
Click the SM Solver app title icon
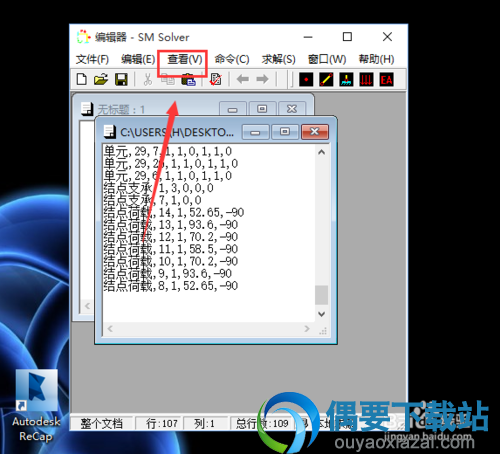click(x=83, y=37)
